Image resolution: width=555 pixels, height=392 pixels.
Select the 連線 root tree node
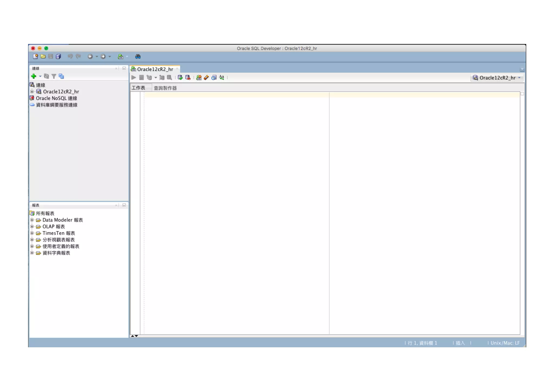point(37,85)
